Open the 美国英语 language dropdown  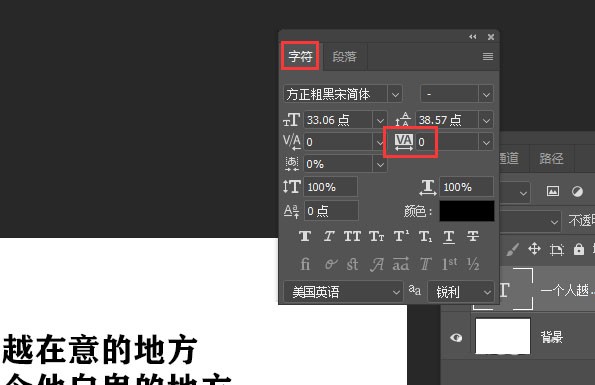(x=343, y=292)
